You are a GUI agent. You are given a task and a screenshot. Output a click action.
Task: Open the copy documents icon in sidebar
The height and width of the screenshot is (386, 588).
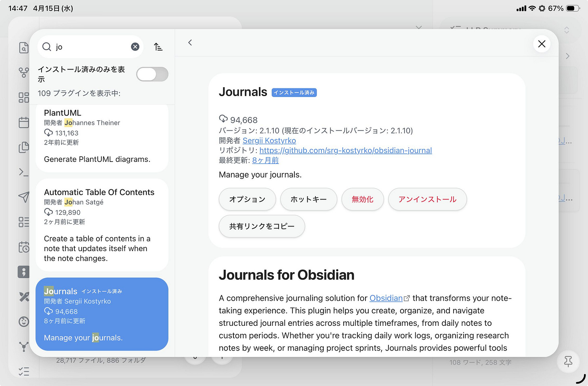pyautogui.click(x=24, y=147)
